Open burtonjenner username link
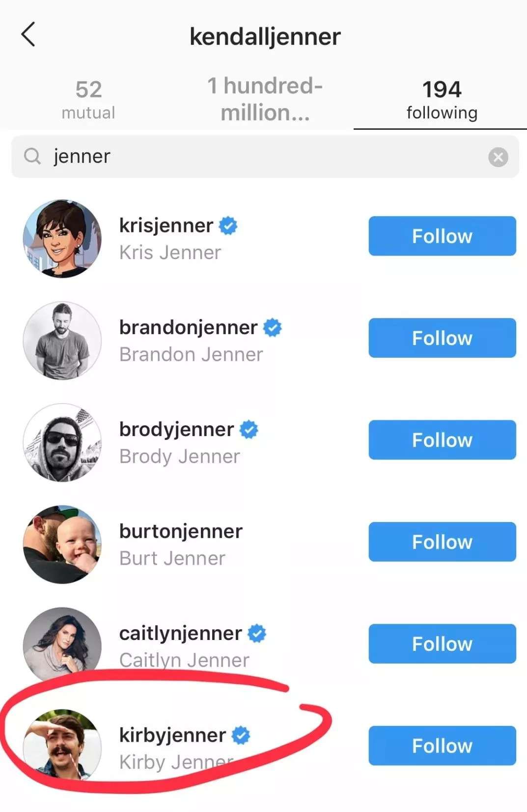Screen dimensions: 527x812 click(181, 531)
